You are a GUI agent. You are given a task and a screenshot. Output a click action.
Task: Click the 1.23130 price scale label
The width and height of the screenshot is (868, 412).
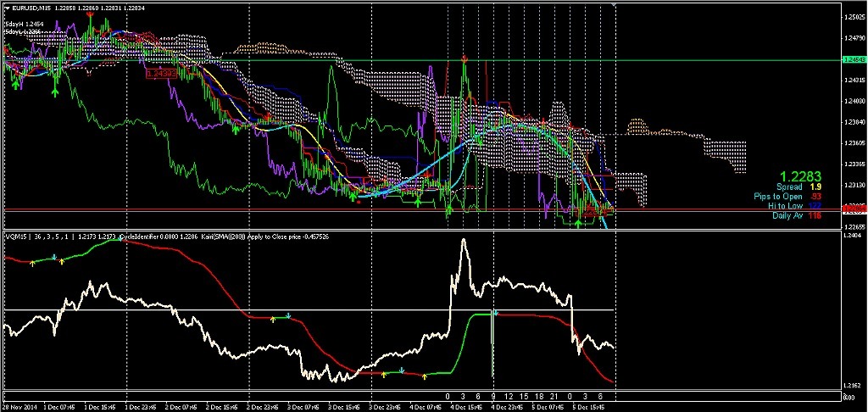point(856,185)
